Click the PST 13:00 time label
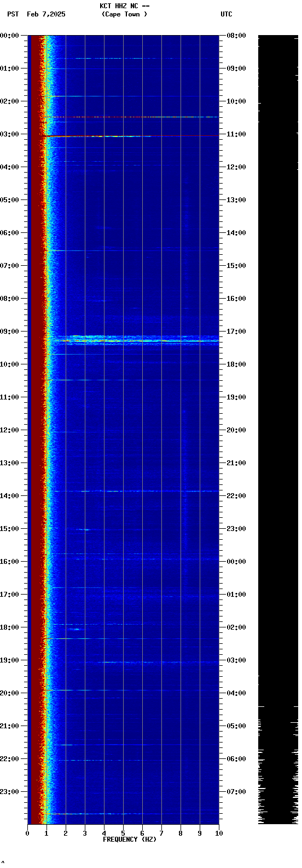 point(9,463)
